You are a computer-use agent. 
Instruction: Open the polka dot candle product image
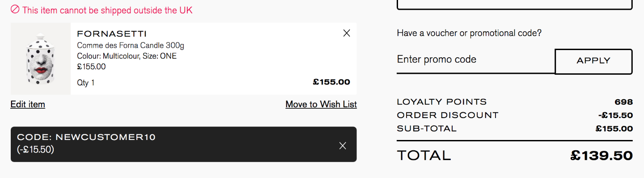[x=41, y=59]
